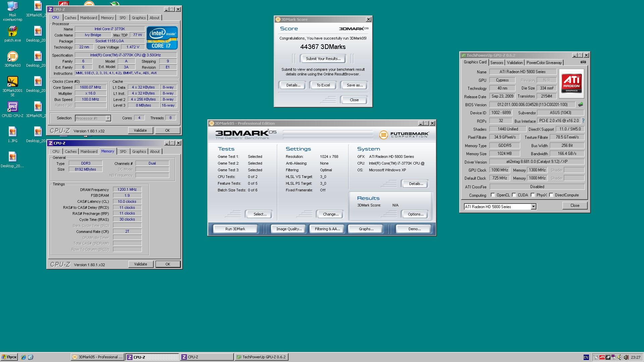This screenshot has height=362, width=644.
Task: Launch Internet Explorer from quick launch
Action: pos(23,357)
